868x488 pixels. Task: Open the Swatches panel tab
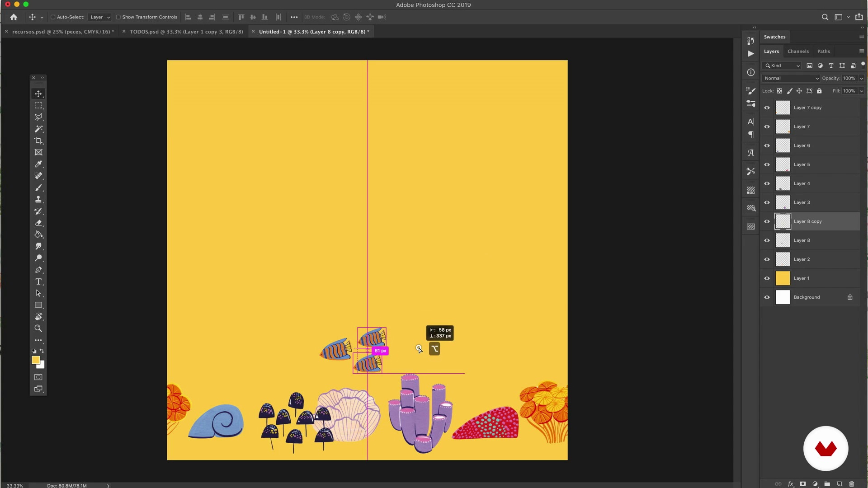774,37
